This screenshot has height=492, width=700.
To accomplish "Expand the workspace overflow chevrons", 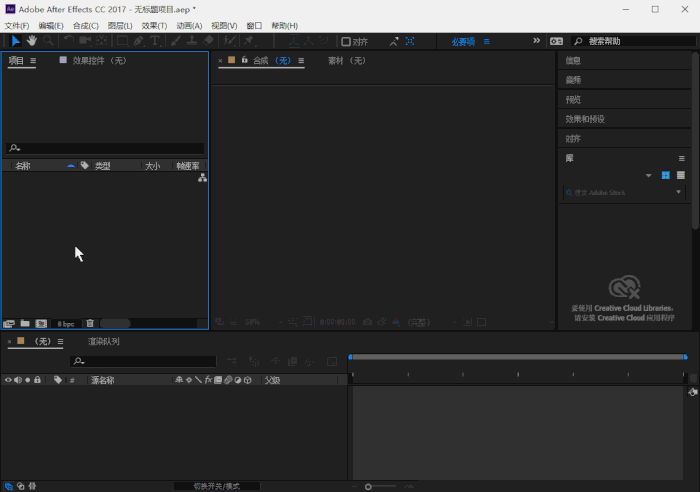I will (x=537, y=41).
